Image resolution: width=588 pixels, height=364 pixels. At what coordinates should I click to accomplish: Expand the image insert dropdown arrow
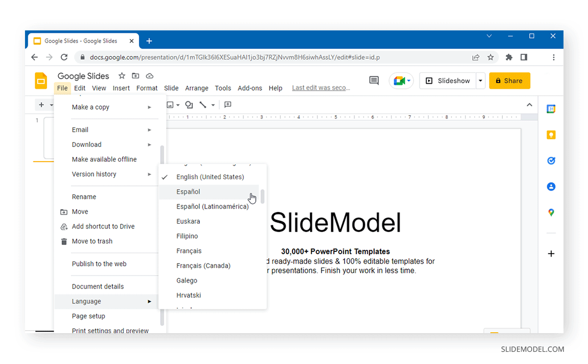[x=178, y=105]
